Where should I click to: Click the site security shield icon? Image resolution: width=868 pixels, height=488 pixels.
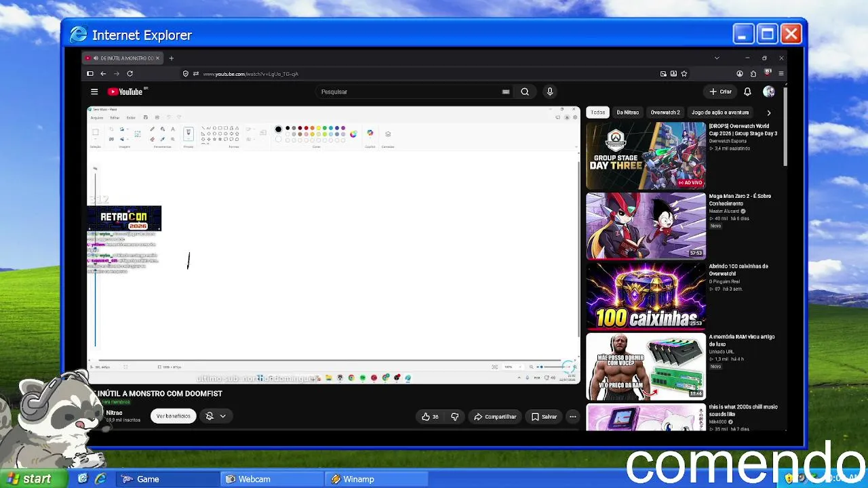point(186,74)
